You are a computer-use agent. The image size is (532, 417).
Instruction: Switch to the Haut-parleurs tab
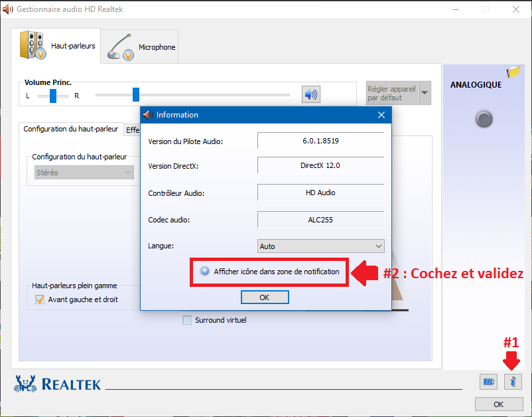(56, 46)
